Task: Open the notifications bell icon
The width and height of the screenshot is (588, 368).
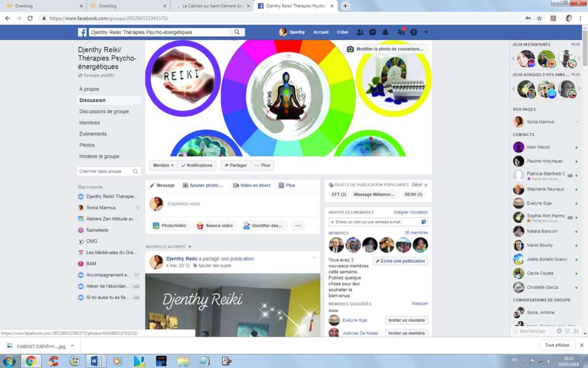Action: 385,32
